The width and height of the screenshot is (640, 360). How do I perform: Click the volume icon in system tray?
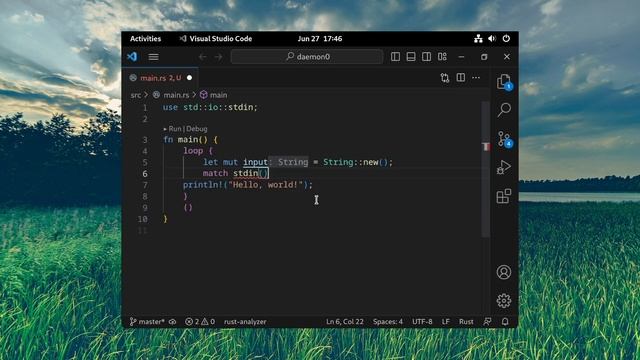[492, 38]
